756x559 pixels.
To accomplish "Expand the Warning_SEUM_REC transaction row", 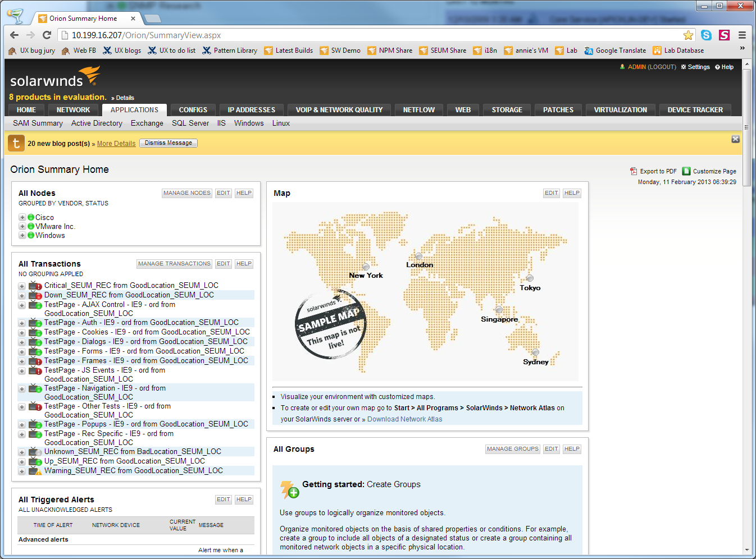I will pyautogui.click(x=22, y=471).
